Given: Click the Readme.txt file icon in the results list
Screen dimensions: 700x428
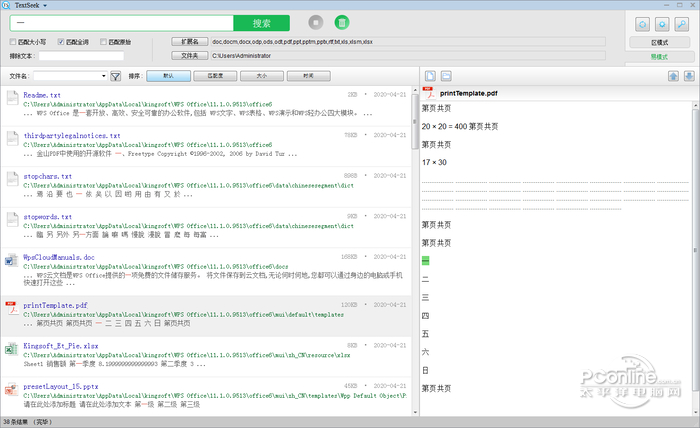Looking at the screenshot, I should [12, 97].
